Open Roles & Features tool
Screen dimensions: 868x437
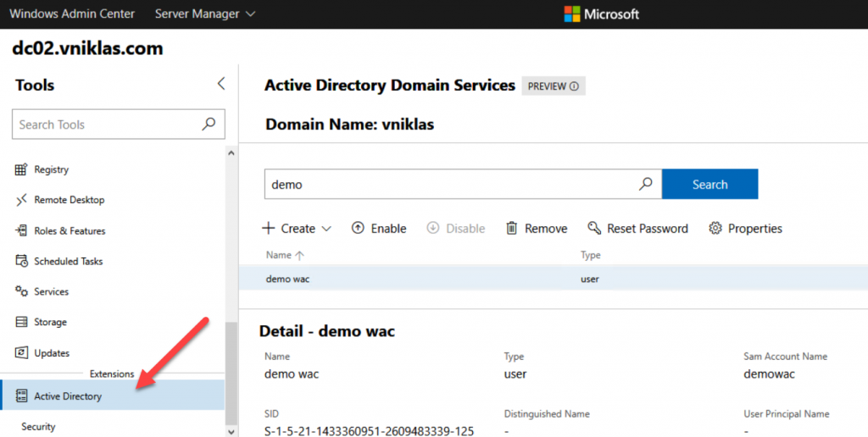tap(60, 230)
